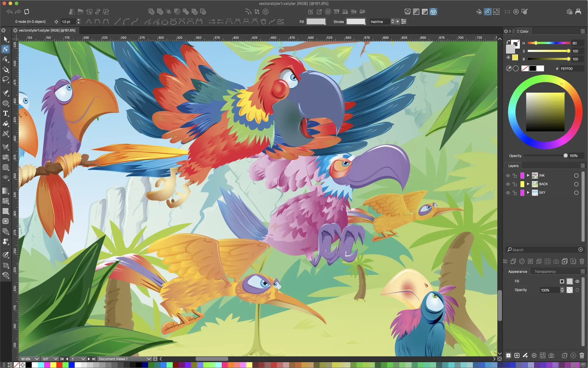Viewport: 588px width, 368px height.
Task: Hide the INK layer
Action: [x=508, y=175]
